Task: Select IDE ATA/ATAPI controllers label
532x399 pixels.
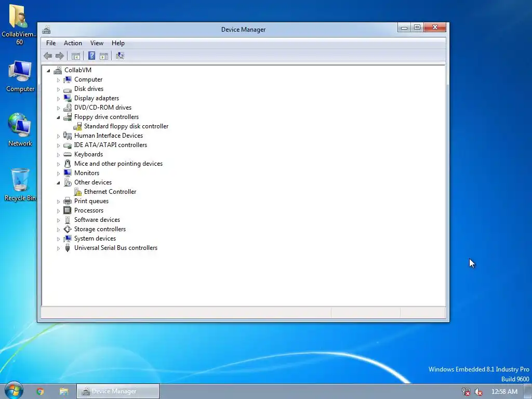Action: pos(110,145)
